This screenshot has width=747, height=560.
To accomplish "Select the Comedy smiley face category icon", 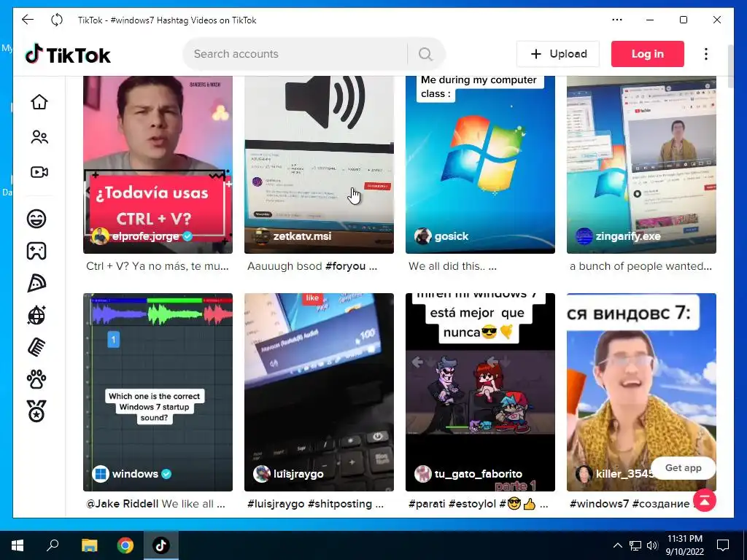I will [x=36, y=219].
